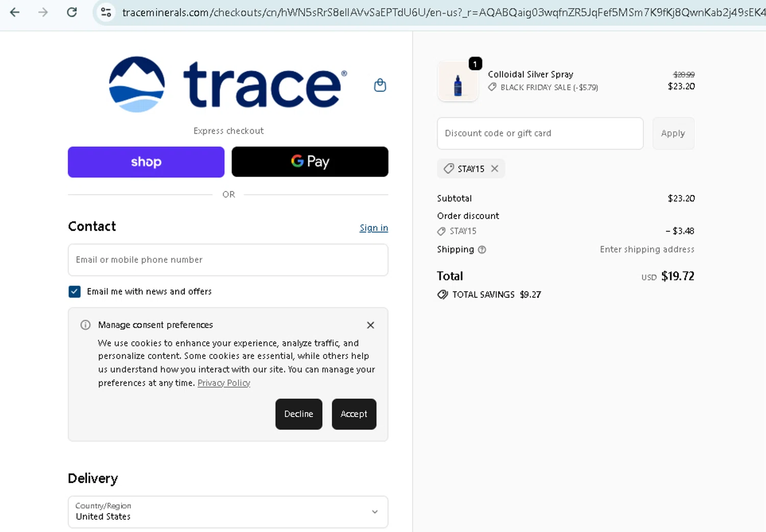Click the crossed-out $28.99 original price

click(x=684, y=75)
